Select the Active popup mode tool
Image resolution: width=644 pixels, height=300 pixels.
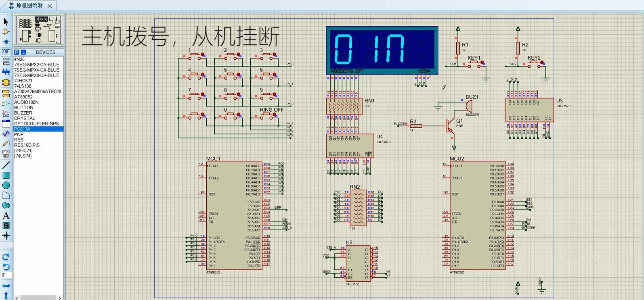coord(6,124)
